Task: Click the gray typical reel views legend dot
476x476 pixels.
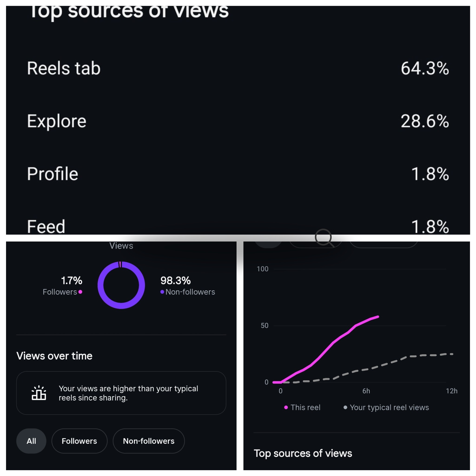Action: tap(345, 407)
